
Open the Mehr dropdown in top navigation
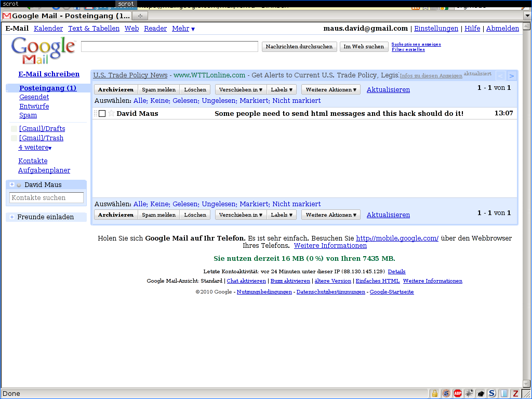pyautogui.click(x=183, y=29)
